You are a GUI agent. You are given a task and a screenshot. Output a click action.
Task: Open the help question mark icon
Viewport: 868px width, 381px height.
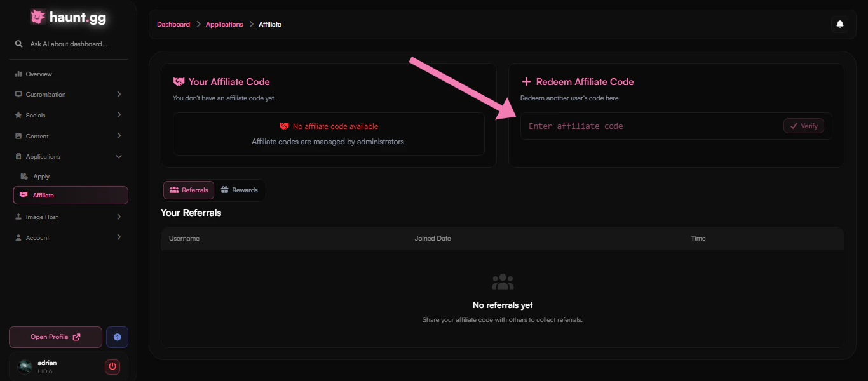tap(117, 337)
